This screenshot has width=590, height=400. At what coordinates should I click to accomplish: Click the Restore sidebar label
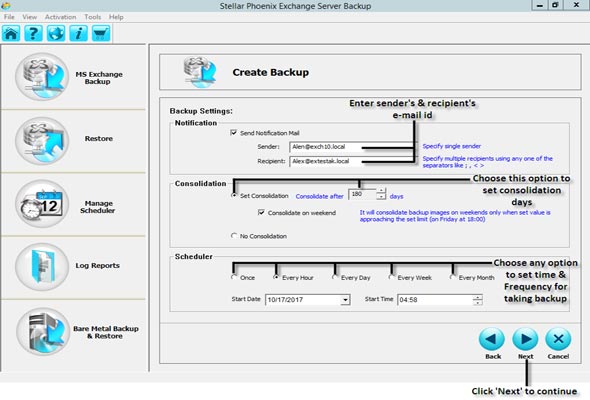pos(99,138)
